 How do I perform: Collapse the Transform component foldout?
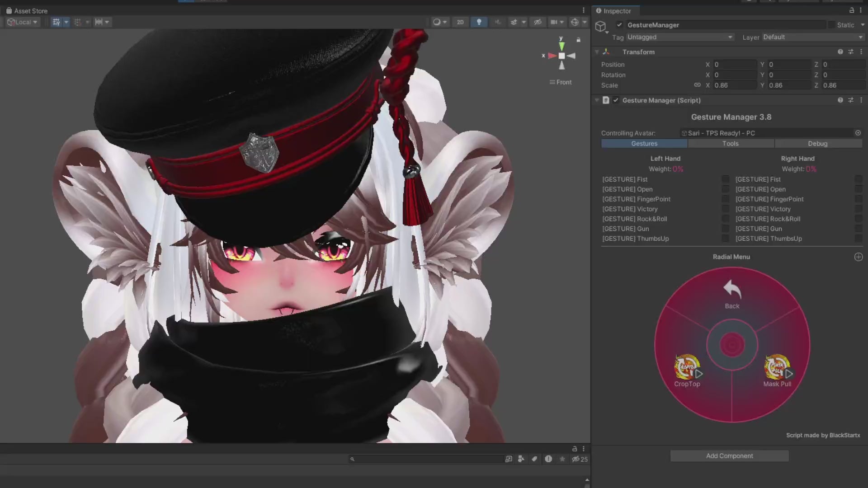597,52
